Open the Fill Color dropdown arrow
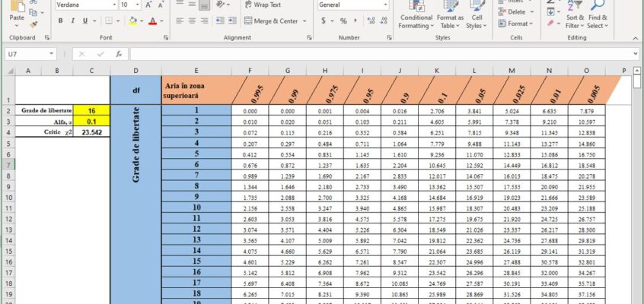 pos(142,21)
